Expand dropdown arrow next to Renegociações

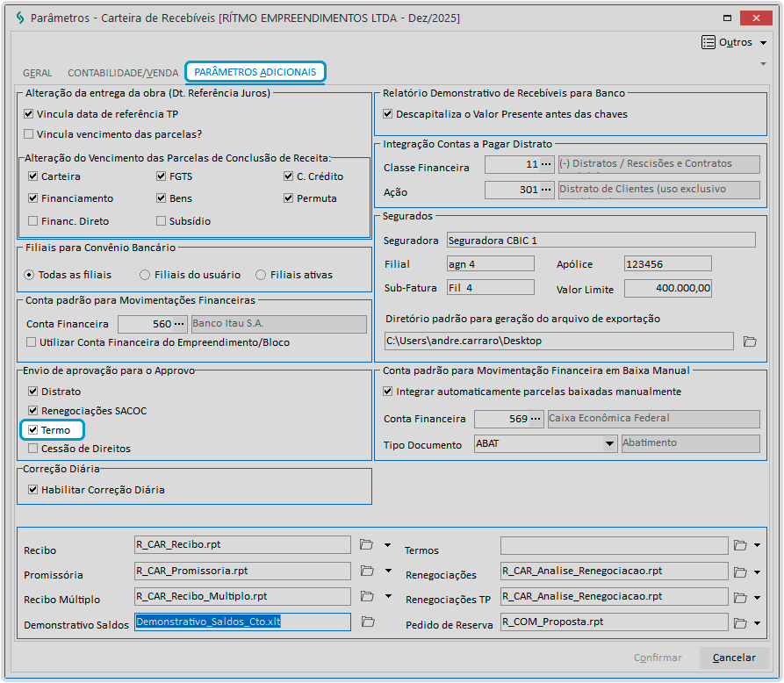[757, 572]
